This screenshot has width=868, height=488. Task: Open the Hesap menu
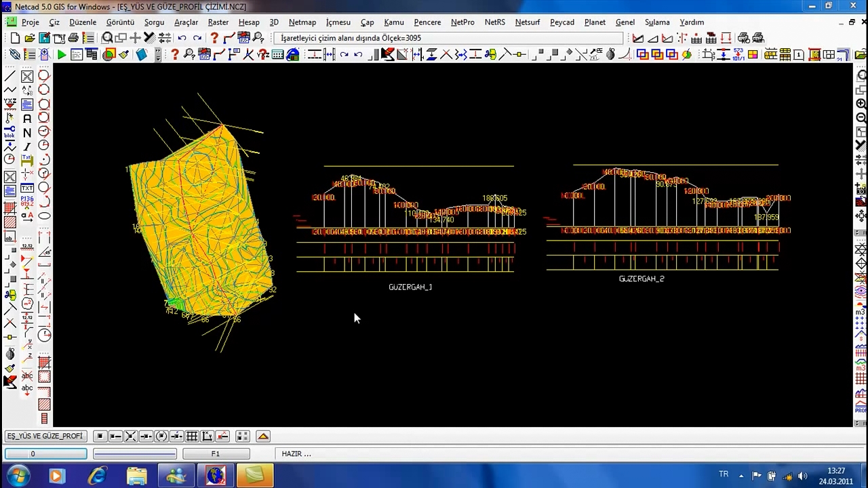pos(248,22)
